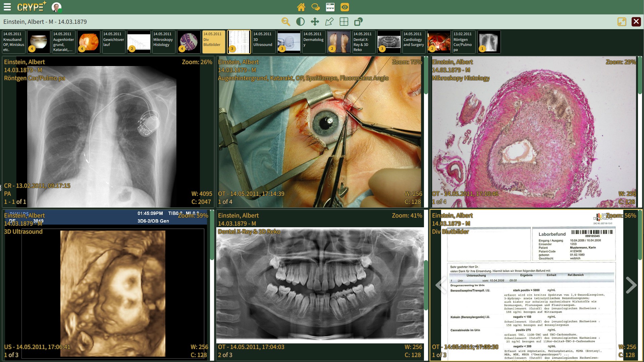Toggle the eye viewer mode icon
Screen dimensions: 644x362
pos(345,7)
